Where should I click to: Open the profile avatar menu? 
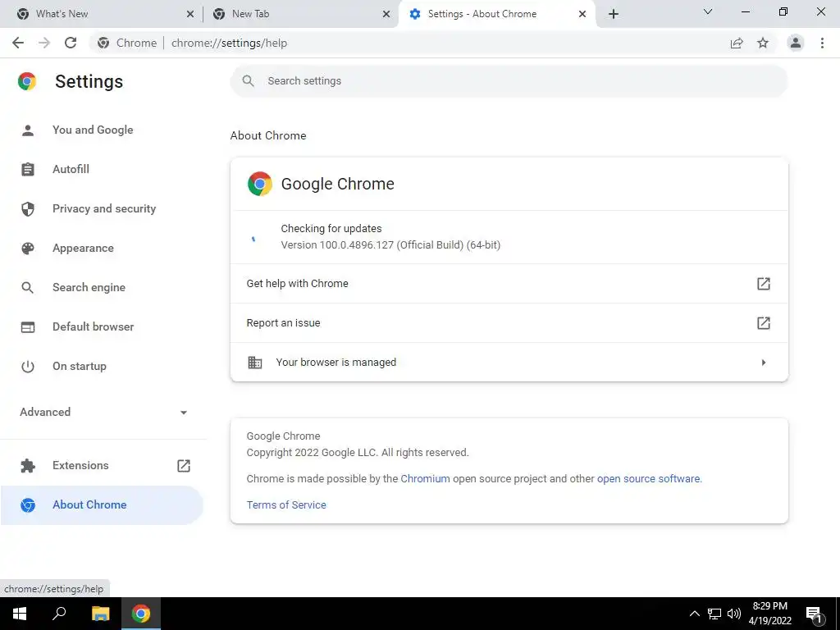(x=796, y=43)
